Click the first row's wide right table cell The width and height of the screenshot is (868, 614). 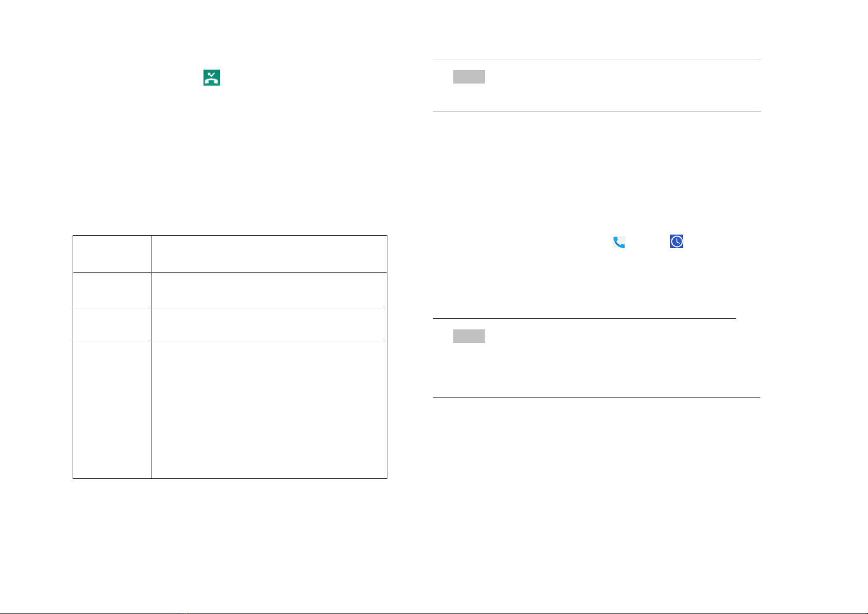pos(269,254)
